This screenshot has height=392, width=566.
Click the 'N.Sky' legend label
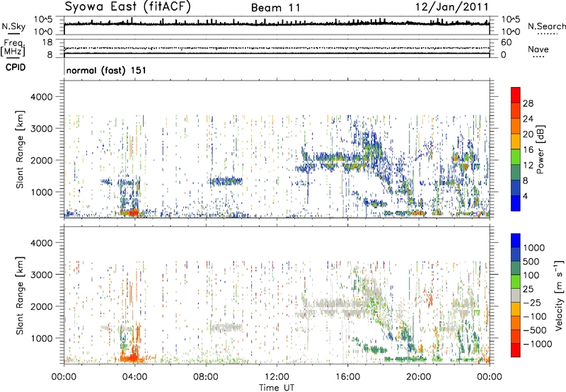[13, 26]
